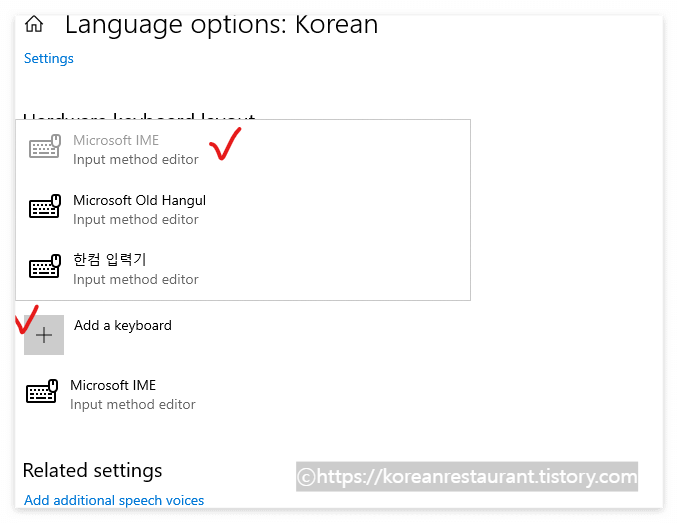Screen dimensions: 678x523
Task: Select the disabled Microsoft IME menu option
Action: 243,150
